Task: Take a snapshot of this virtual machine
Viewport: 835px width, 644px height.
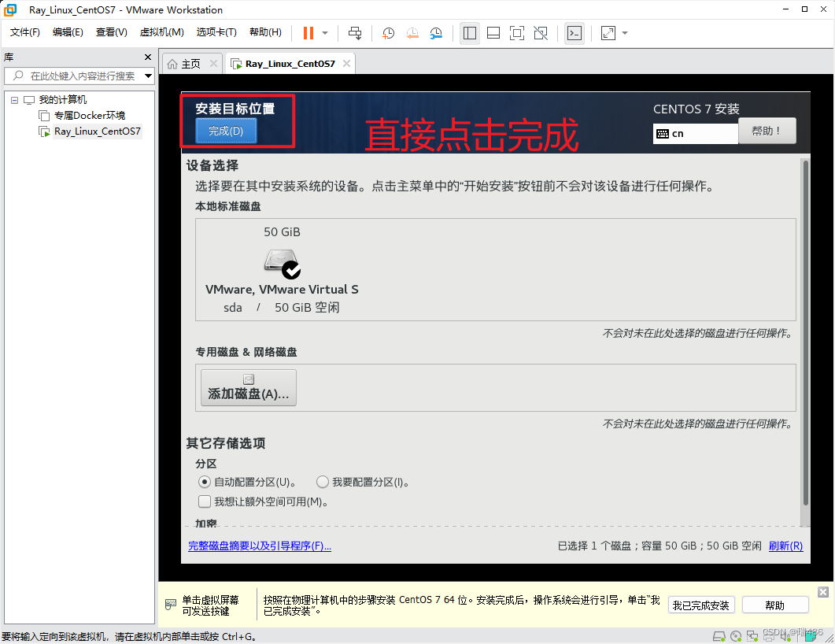Action: point(388,33)
